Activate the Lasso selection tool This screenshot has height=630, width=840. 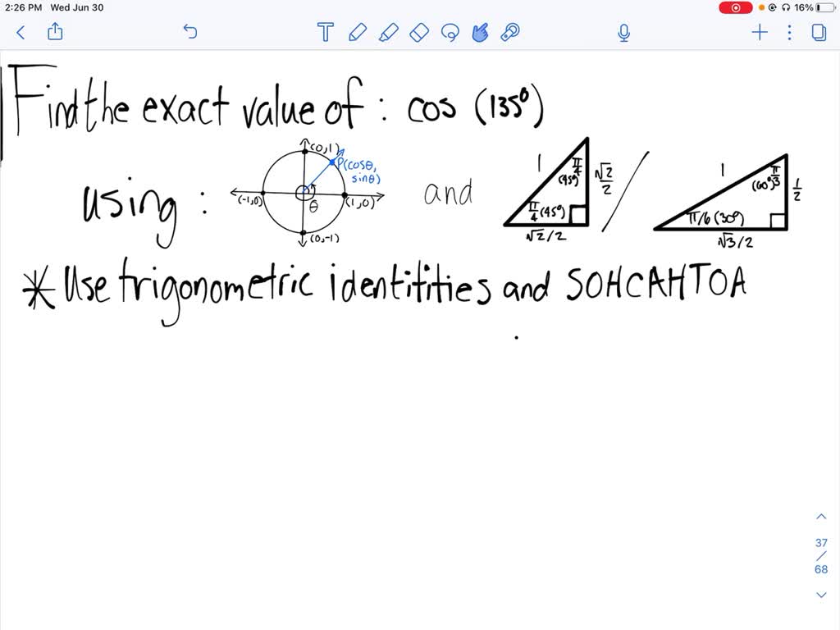point(450,33)
